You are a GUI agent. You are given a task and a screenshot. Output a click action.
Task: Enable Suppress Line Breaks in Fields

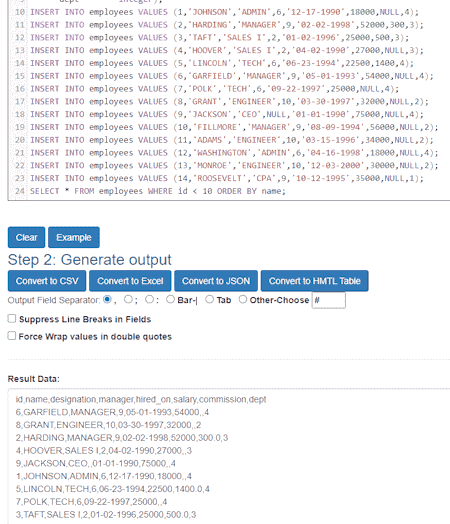coord(12,319)
